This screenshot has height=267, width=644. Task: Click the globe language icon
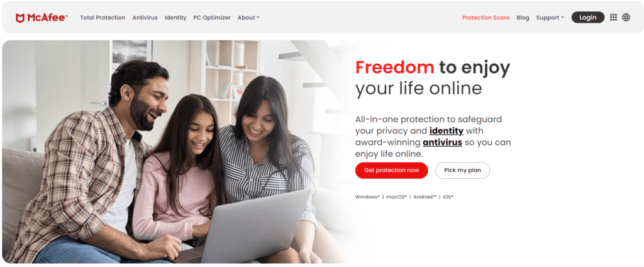(x=626, y=17)
